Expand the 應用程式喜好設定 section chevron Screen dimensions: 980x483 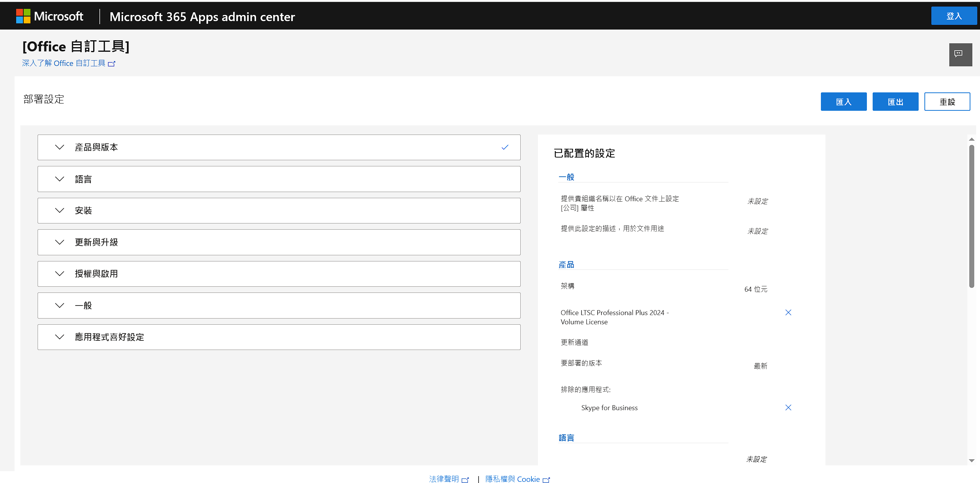pos(59,337)
